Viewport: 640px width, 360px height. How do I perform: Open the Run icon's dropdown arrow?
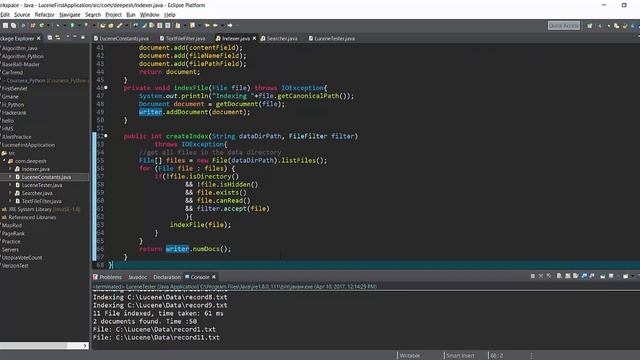tap(80, 25)
